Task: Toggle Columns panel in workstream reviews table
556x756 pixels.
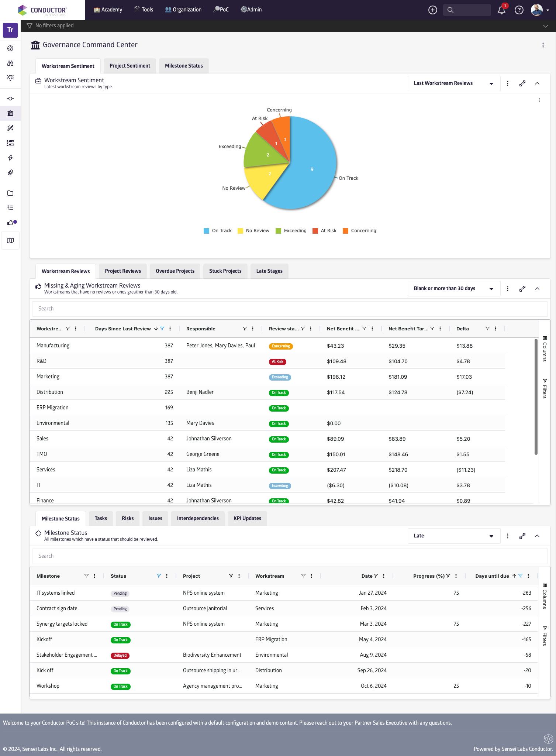Action: tap(545, 348)
